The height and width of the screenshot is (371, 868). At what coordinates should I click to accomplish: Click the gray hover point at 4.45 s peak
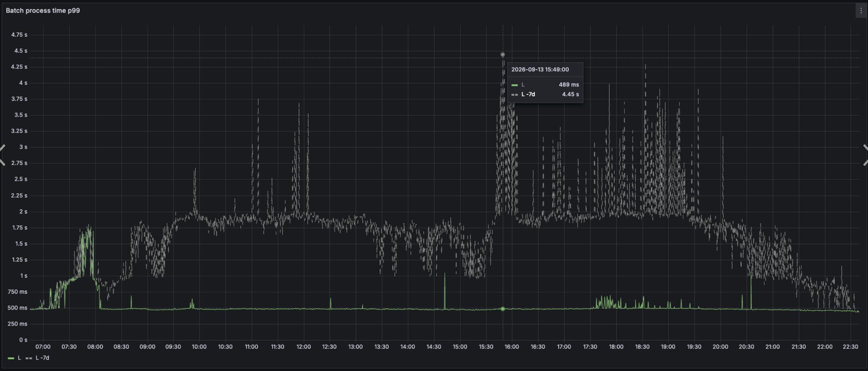(502, 55)
